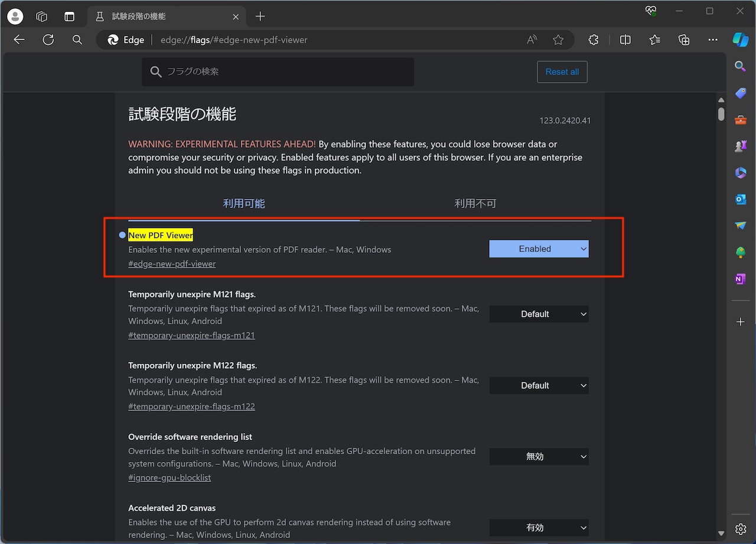Open the #edge-new-pdf-viewer link
The height and width of the screenshot is (544, 756).
pyautogui.click(x=172, y=264)
